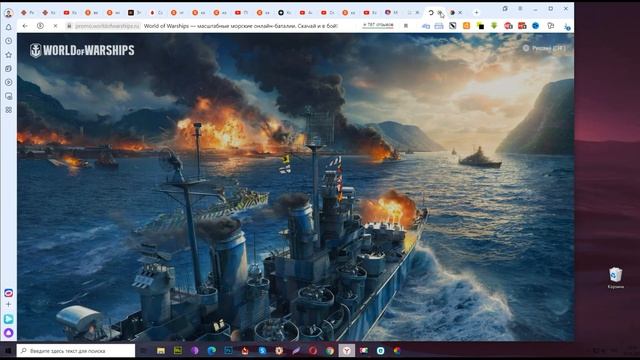
Task: Open Google Chrome from taskbar
Action: 330,351
